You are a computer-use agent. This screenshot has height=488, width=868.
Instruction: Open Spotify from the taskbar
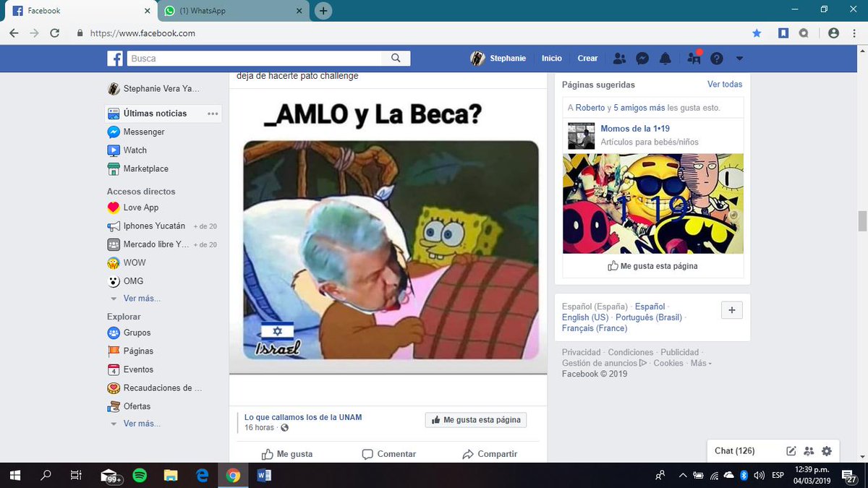coord(140,476)
